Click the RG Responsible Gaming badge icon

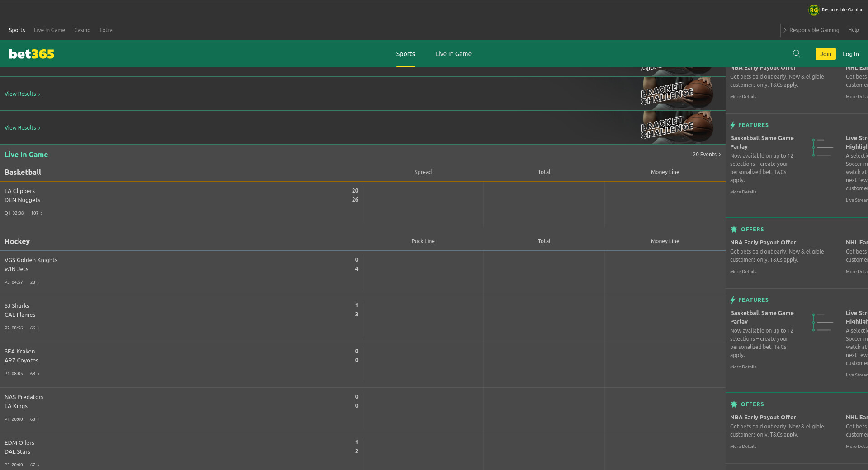[x=814, y=10]
